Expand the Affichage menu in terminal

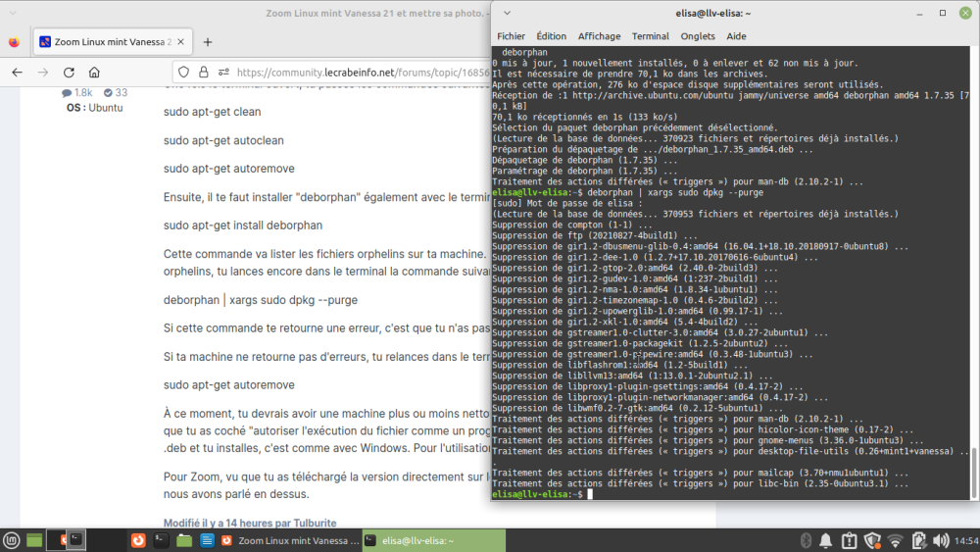599,36
